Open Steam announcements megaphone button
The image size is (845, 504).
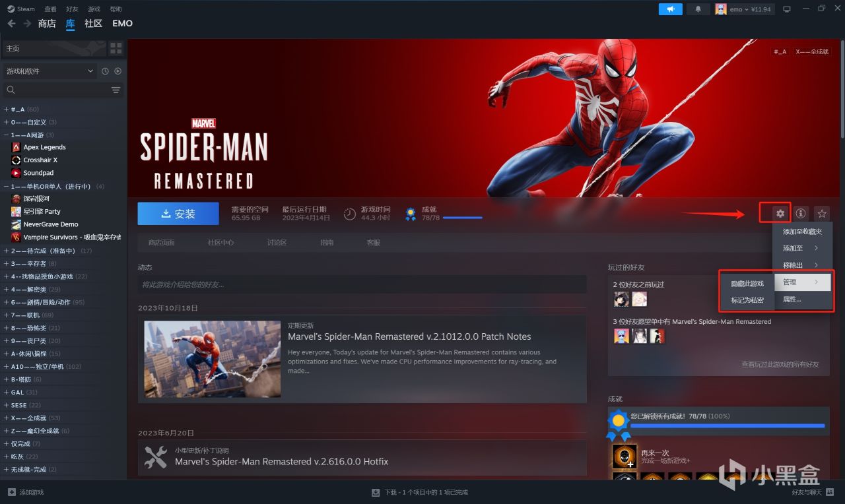[x=671, y=9]
